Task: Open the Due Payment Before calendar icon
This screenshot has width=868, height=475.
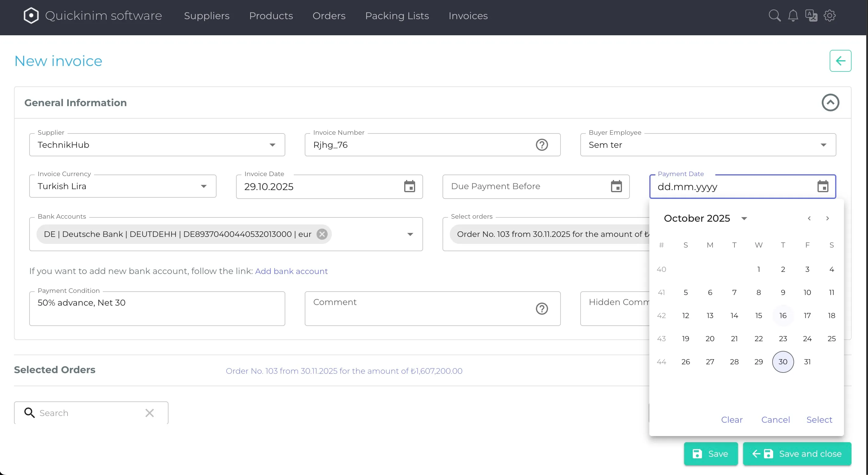Action: 616,186
